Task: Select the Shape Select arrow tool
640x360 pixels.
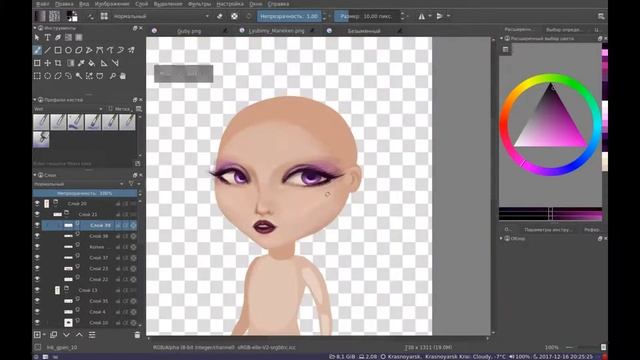Action: point(37,38)
